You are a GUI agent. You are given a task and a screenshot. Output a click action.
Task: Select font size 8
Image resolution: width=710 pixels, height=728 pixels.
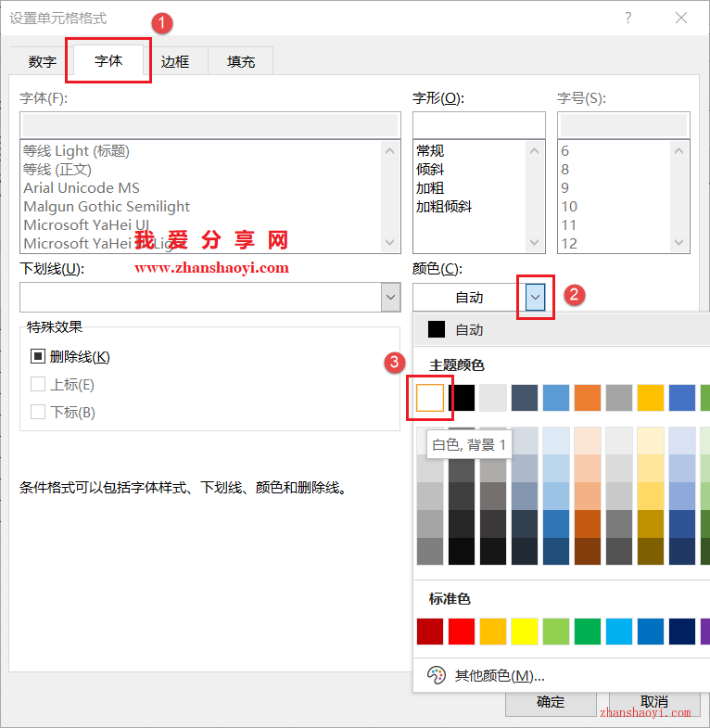pos(564,170)
